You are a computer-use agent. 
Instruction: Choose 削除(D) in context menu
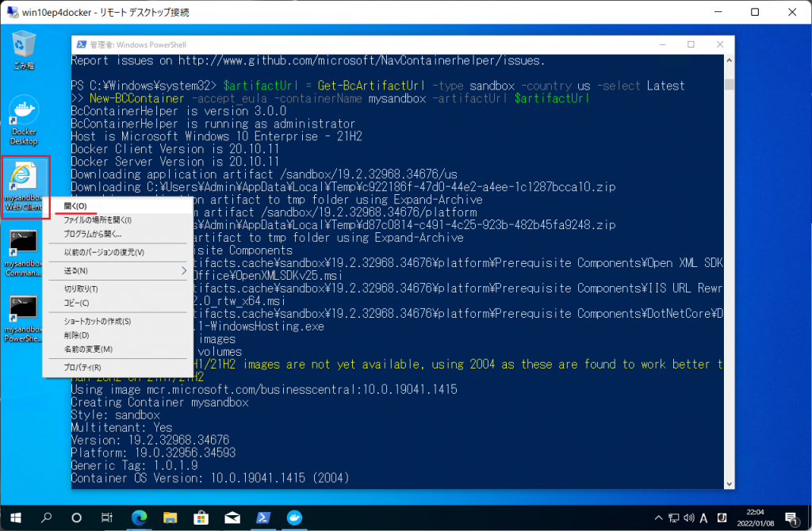coord(118,335)
